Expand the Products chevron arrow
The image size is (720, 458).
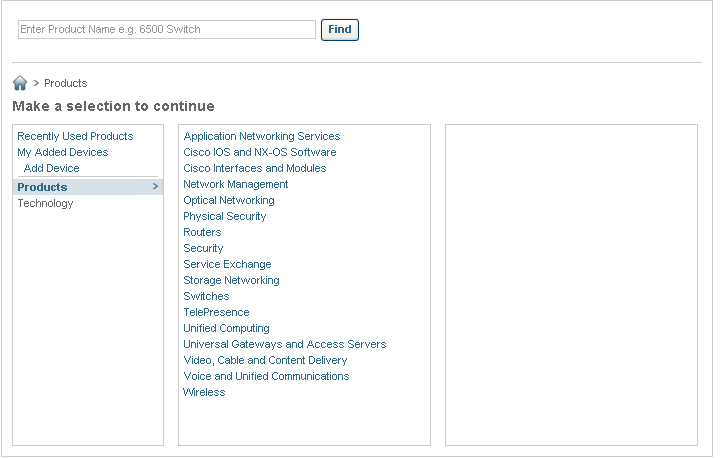point(155,187)
